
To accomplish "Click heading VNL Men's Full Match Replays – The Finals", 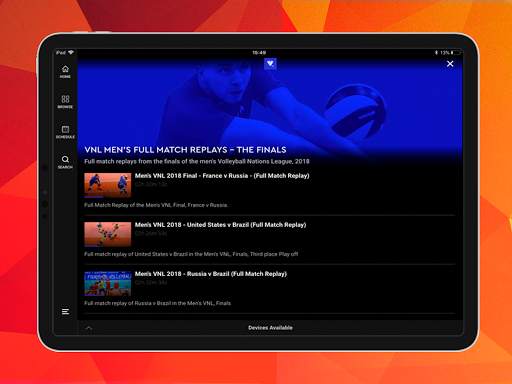I will click(185, 150).
